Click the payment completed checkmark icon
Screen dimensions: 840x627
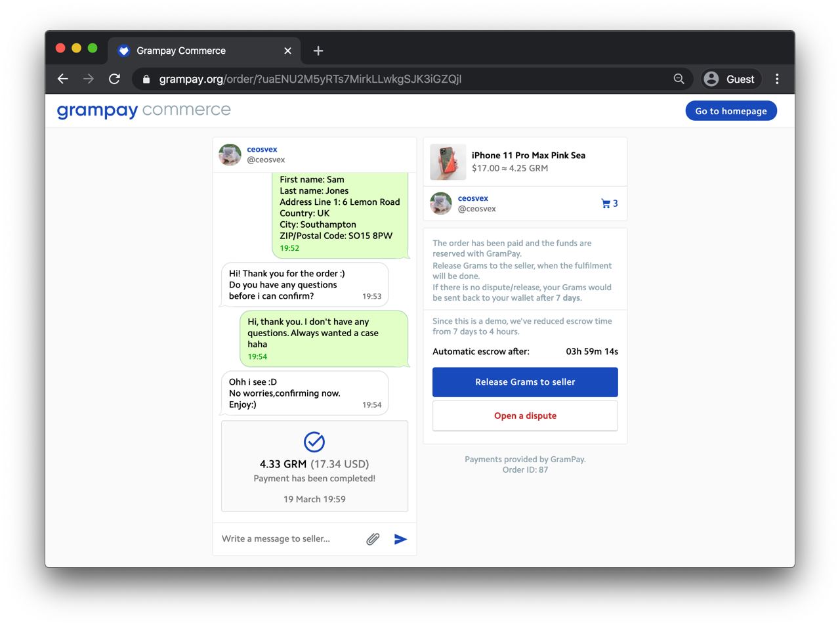tap(314, 442)
